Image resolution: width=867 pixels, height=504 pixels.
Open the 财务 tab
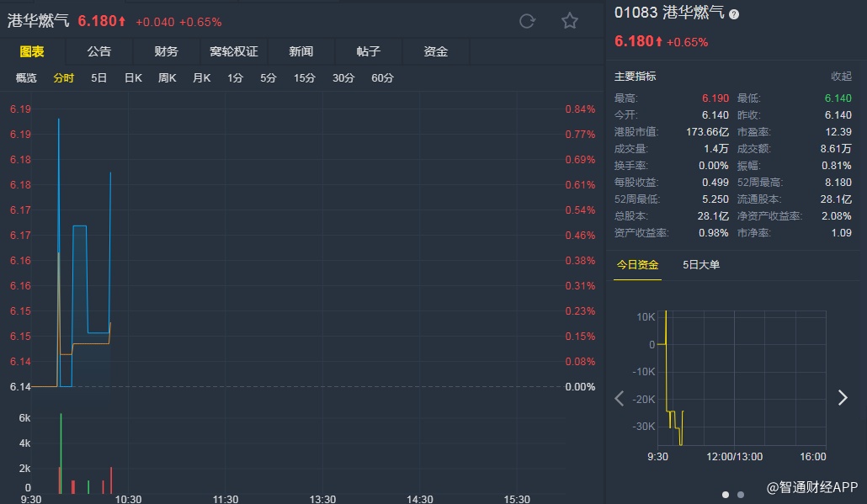pos(167,51)
